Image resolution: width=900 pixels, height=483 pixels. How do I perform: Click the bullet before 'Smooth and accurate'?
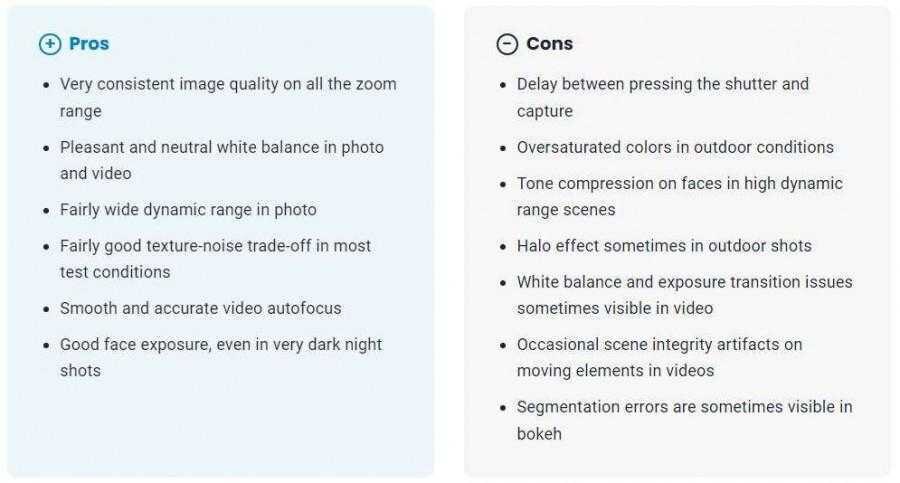[45, 309]
